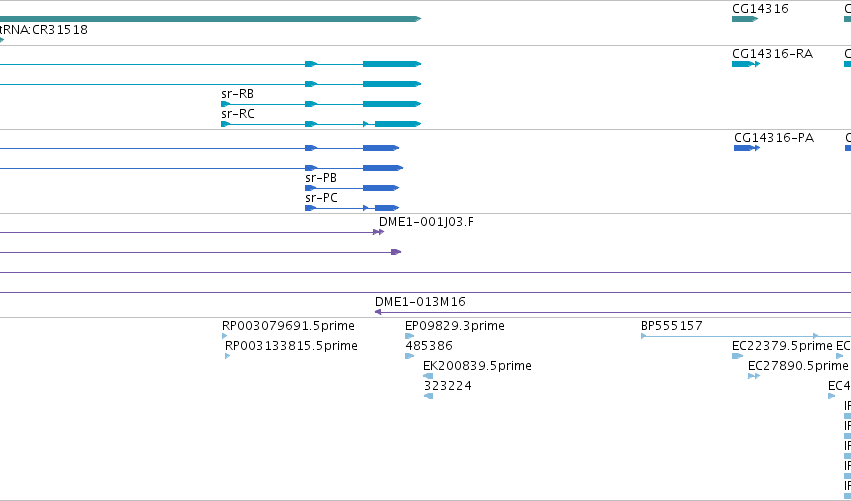Click the EP09829.3prime arrow glyph
851x501 pixels.
[x=409, y=336]
